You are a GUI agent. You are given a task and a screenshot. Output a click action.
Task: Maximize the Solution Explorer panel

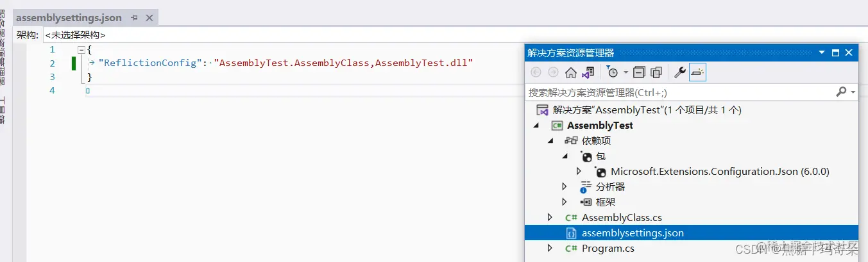(x=835, y=53)
